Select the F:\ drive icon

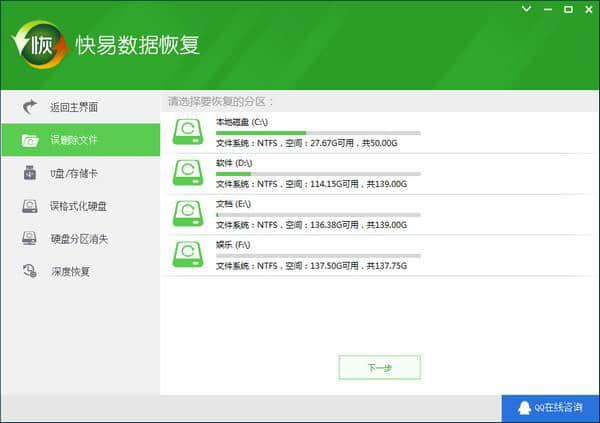(188, 255)
